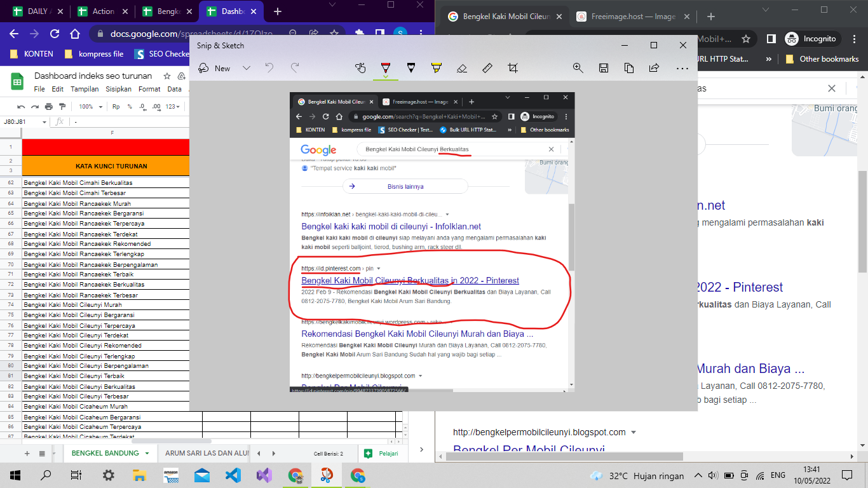Click the image crop tool
868x488 pixels.
[513, 68]
